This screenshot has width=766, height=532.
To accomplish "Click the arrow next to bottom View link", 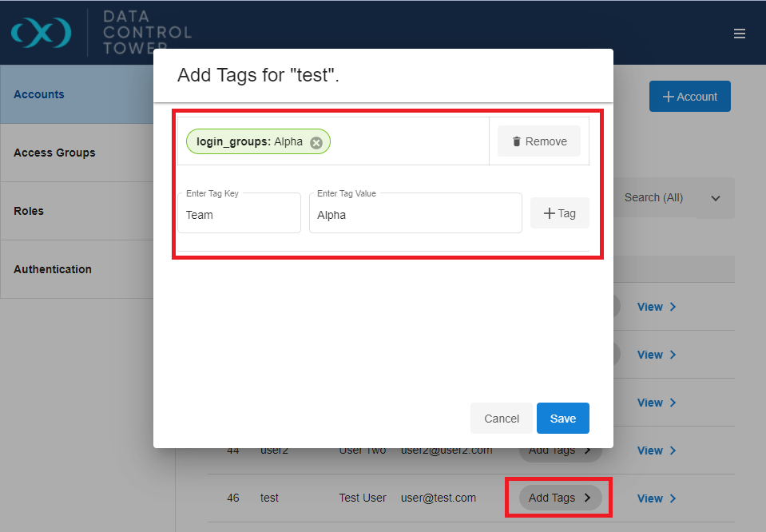I will [673, 498].
